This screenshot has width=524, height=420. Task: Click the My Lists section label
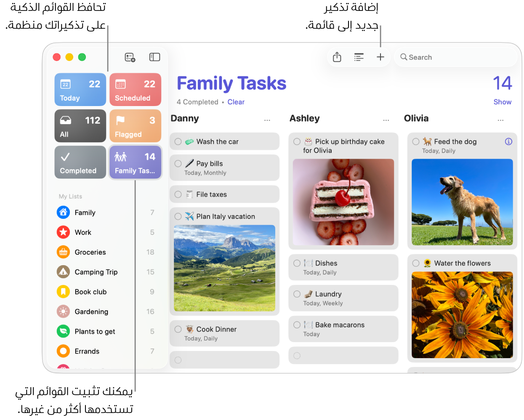click(70, 196)
